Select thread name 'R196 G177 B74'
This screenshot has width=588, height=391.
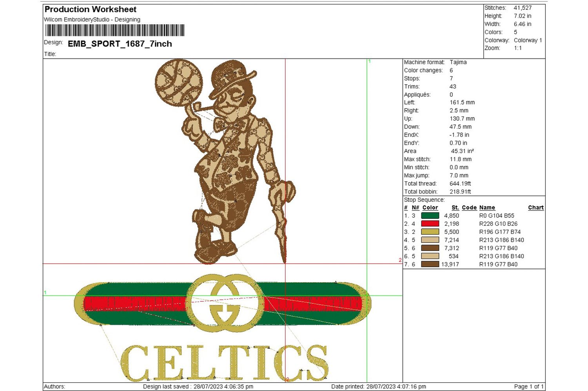[500, 232]
